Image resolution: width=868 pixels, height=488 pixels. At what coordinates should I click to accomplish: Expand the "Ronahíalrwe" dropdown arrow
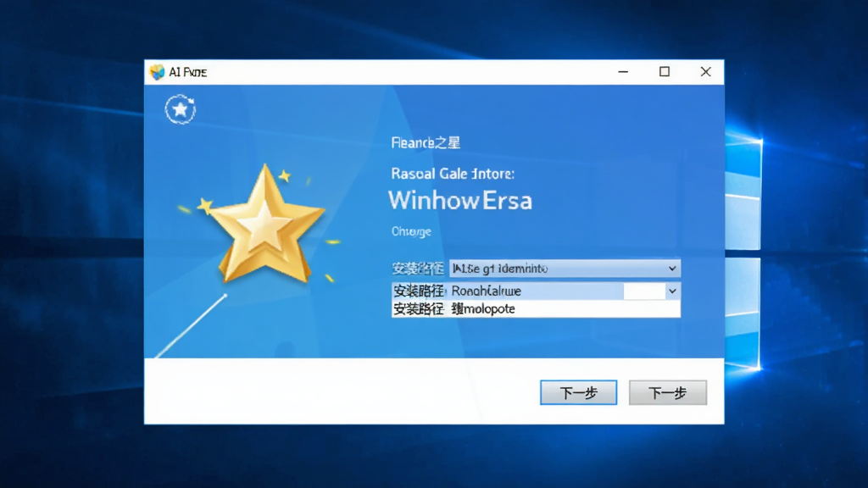pyautogui.click(x=672, y=291)
